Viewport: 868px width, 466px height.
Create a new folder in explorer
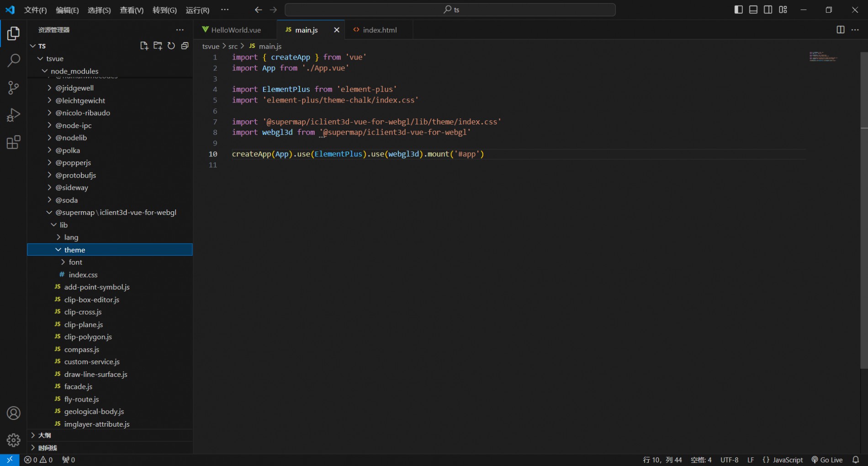[x=158, y=46]
